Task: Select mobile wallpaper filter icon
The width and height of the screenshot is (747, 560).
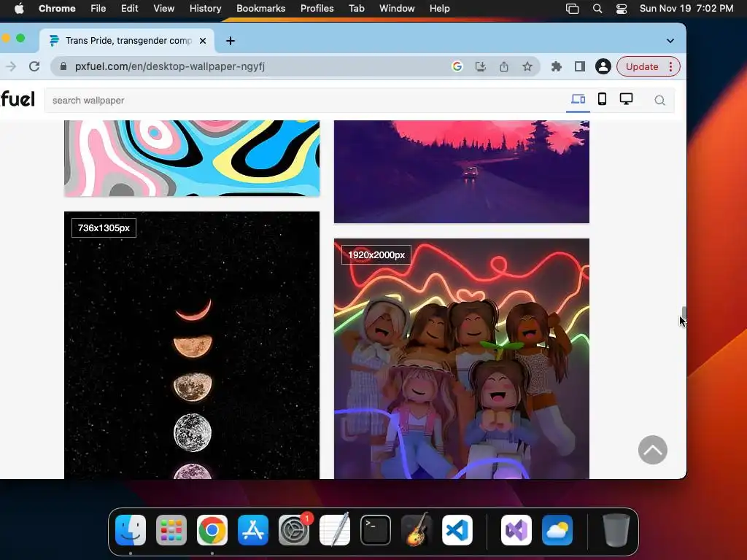Action: [602, 99]
